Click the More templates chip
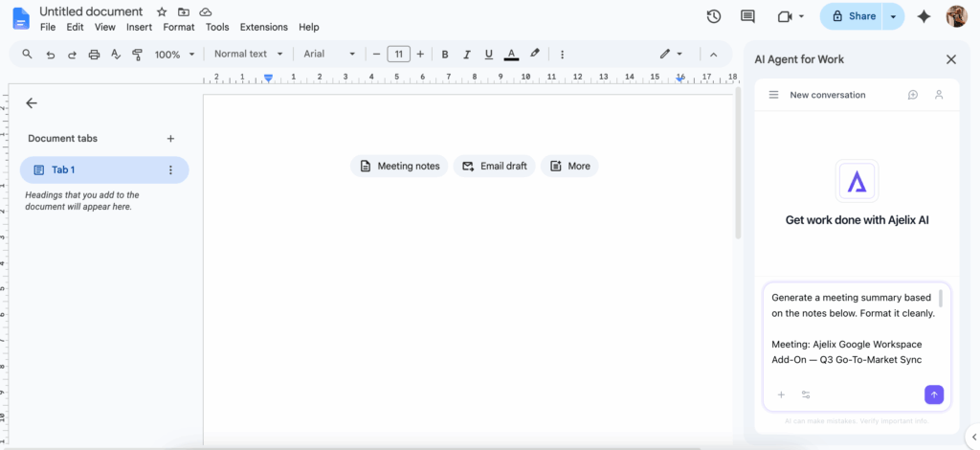The height and width of the screenshot is (450, 980). click(x=569, y=167)
